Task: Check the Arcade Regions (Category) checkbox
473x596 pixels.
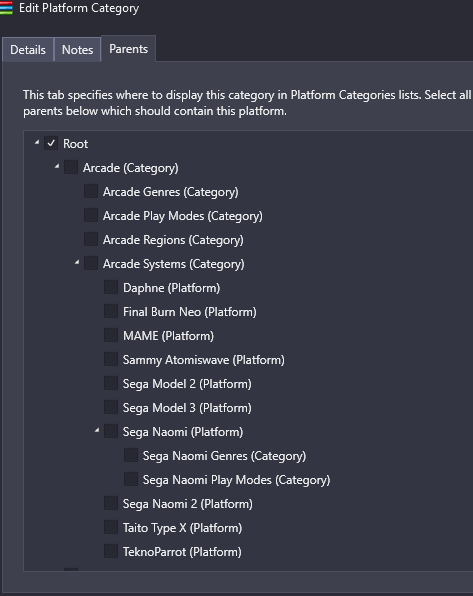Action: point(91,239)
